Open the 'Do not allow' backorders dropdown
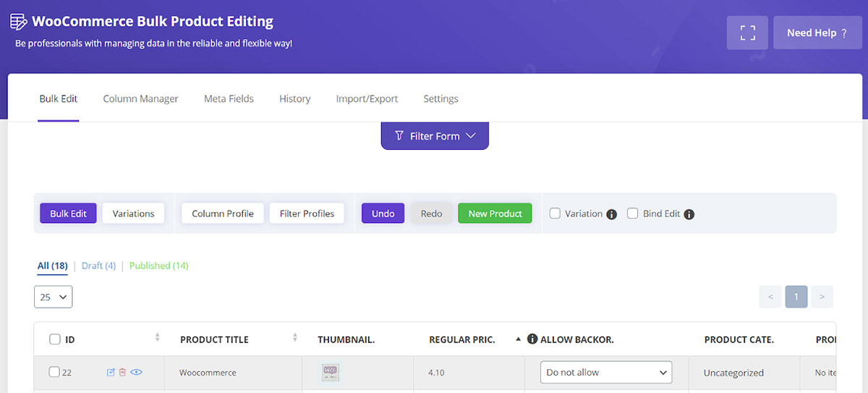Screen dimensions: 868x393 [605, 372]
